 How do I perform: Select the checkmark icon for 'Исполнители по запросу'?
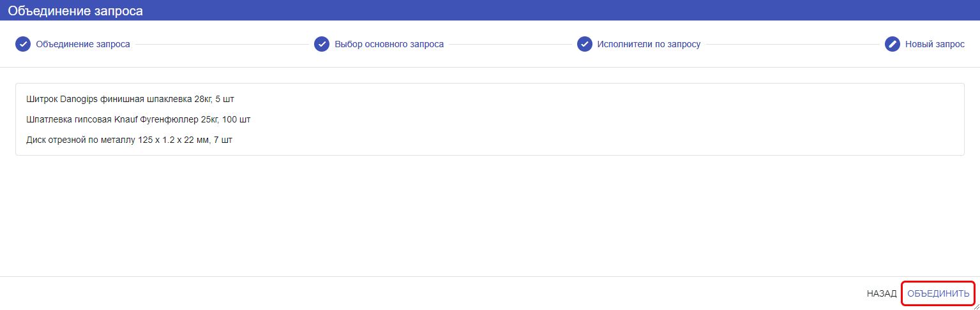point(585,44)
